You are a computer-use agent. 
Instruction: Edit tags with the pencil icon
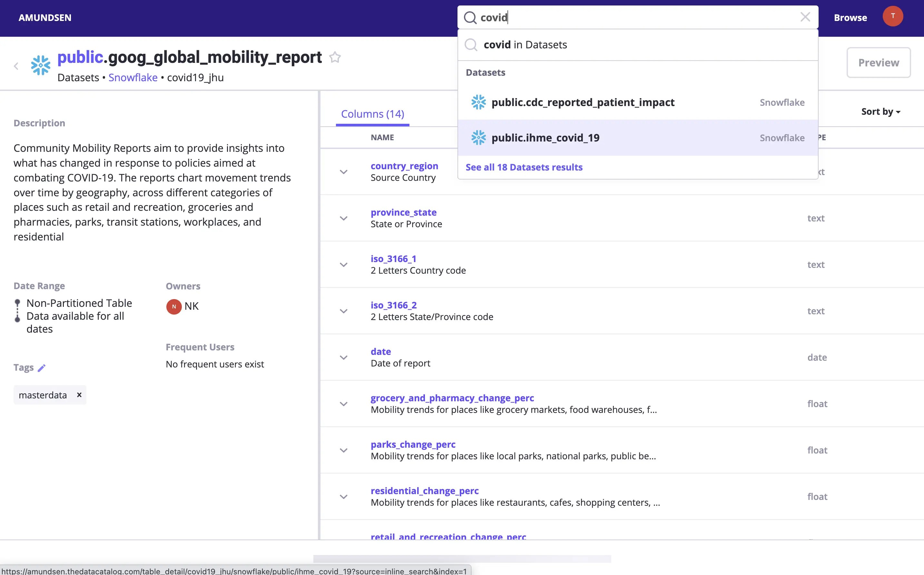[x=42, y=368]
